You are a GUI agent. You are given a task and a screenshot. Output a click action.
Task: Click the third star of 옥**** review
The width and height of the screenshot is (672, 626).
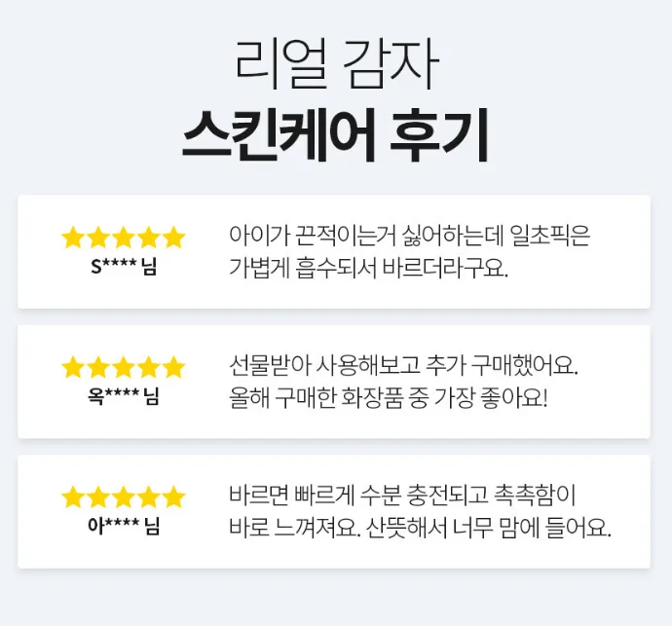point(124,367)
